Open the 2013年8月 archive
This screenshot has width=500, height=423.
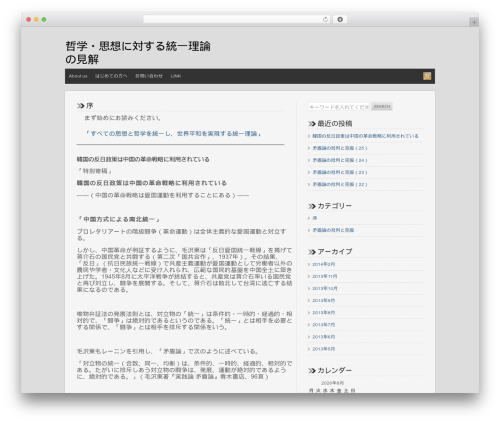coord(324,313)
